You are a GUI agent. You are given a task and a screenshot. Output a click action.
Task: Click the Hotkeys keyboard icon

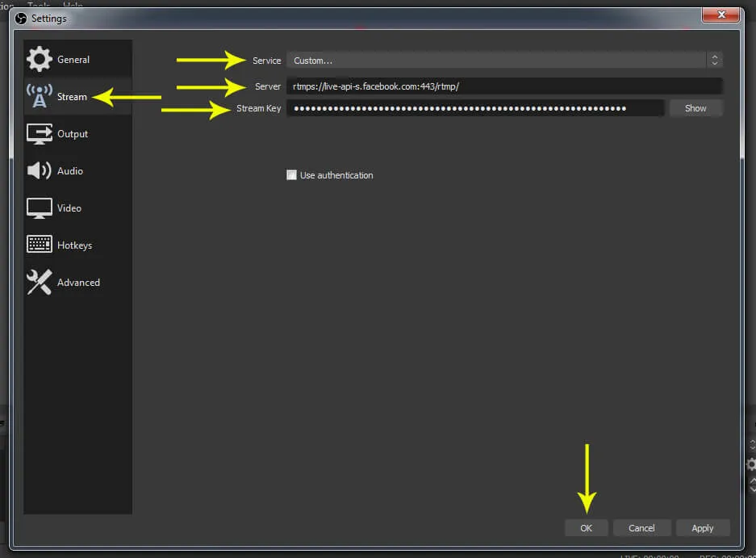[x=40, y=245]
